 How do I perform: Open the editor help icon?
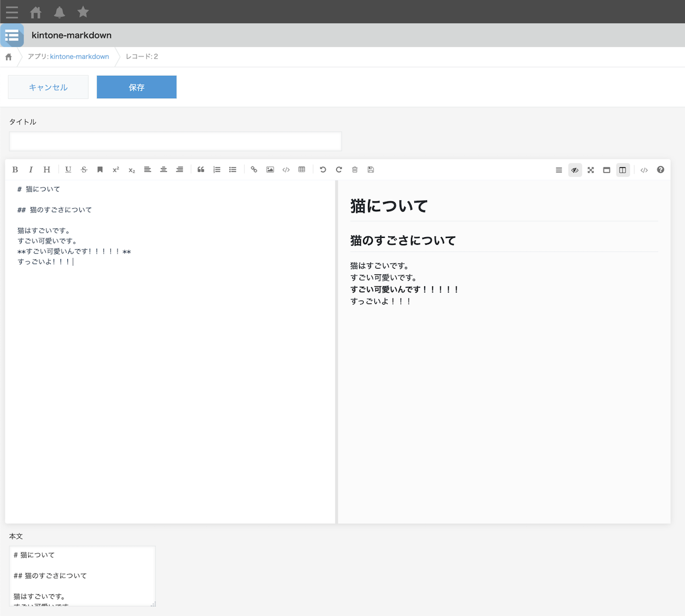[x=660, y=169]
